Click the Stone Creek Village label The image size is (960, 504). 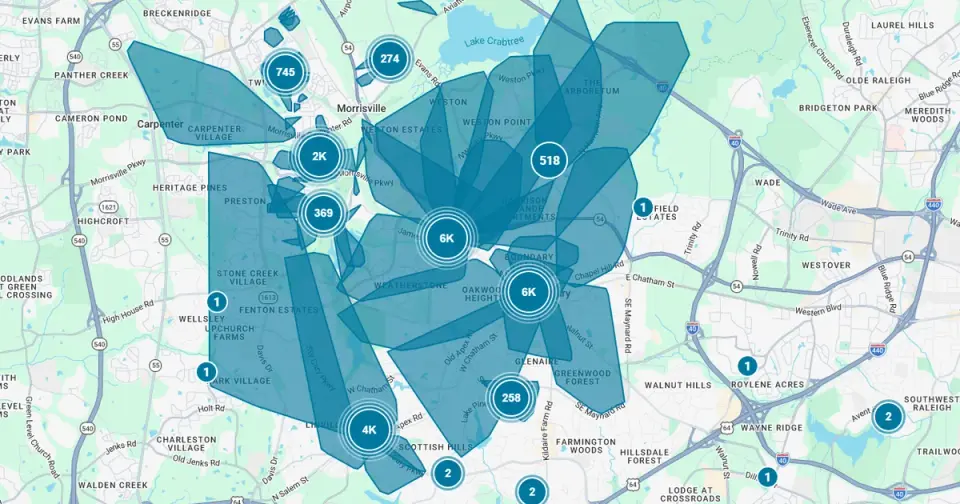tap(248, 277)
